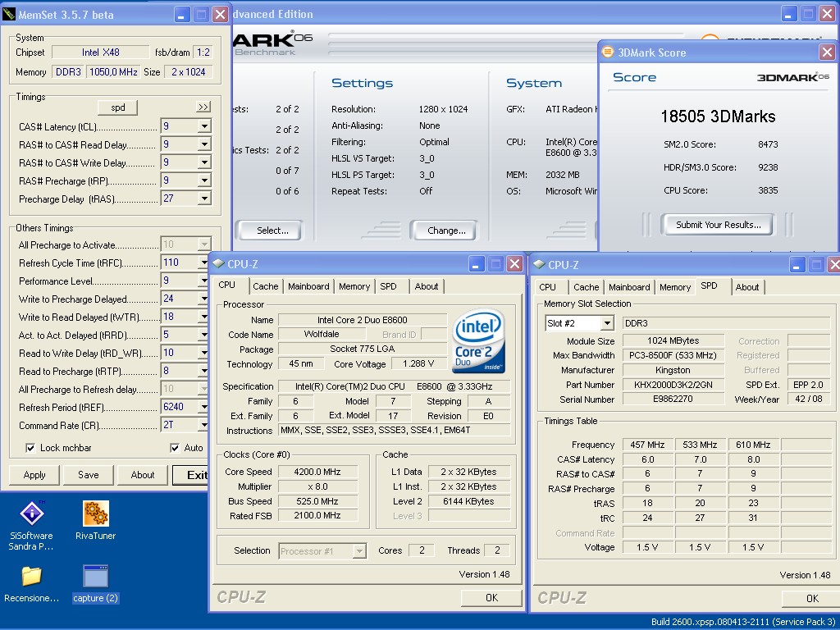Screen dimensions: 840x630
Task: Open the Read to Write Delay (tRD_WR) dropdown
Action: coord(203,353)
